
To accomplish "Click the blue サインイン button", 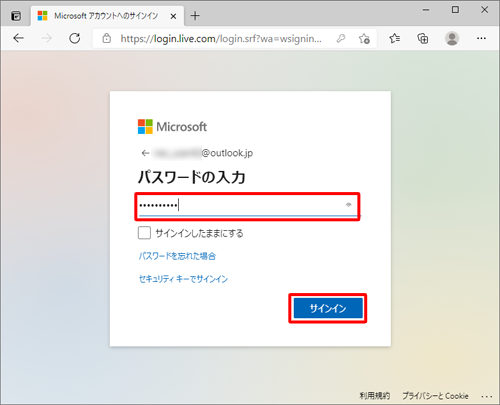I will [x=328, y=308].
